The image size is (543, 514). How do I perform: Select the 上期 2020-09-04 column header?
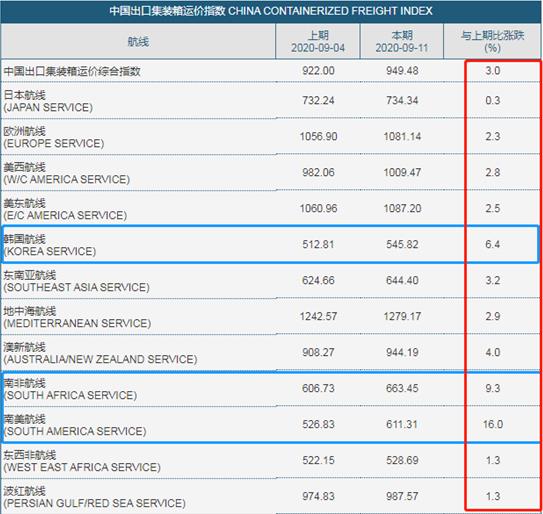tap(318, 42)
